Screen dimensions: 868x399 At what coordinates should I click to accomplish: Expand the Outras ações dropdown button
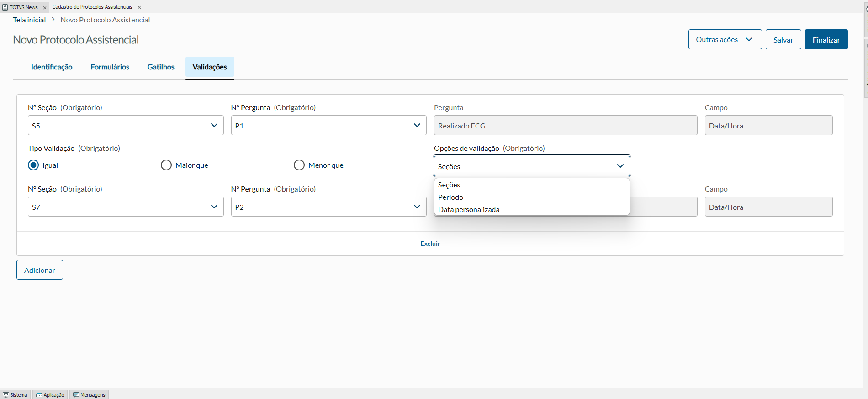tap(725, 40)
